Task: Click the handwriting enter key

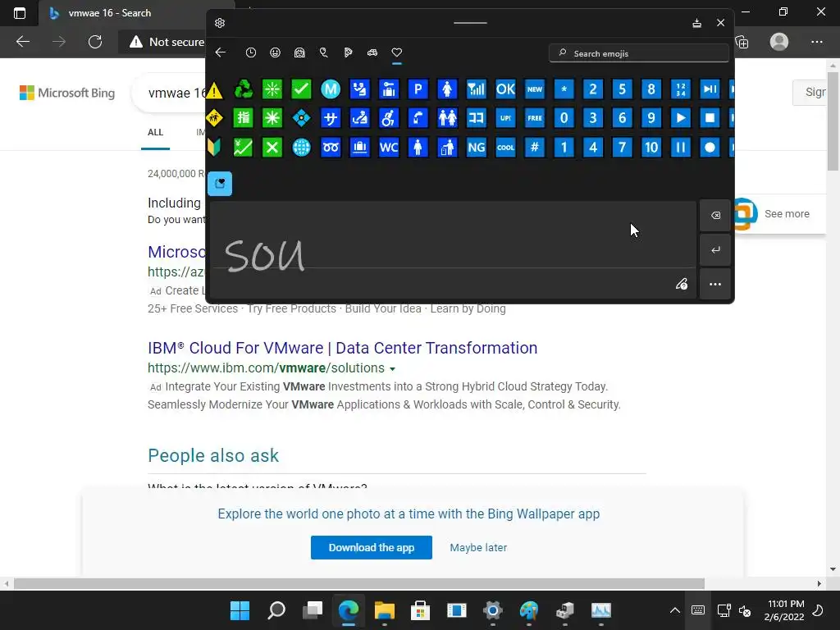Action: [715, 250]
